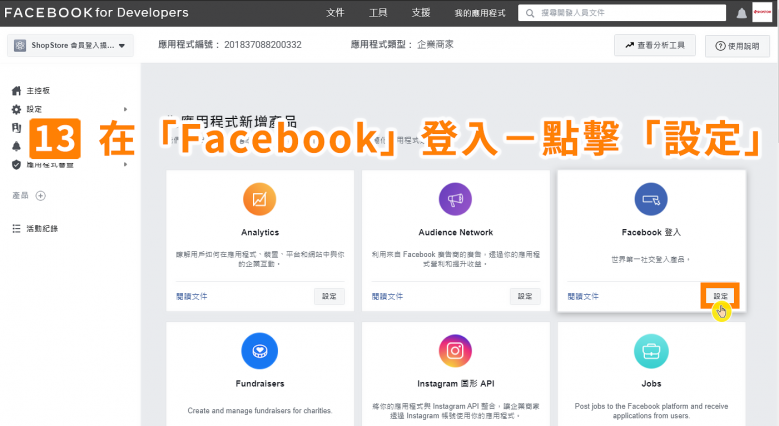Open the 支援 menu in header

[421, 13]
